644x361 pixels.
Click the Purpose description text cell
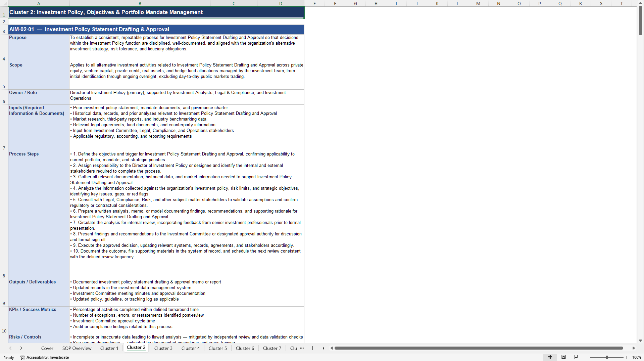(x=187, y=48)
